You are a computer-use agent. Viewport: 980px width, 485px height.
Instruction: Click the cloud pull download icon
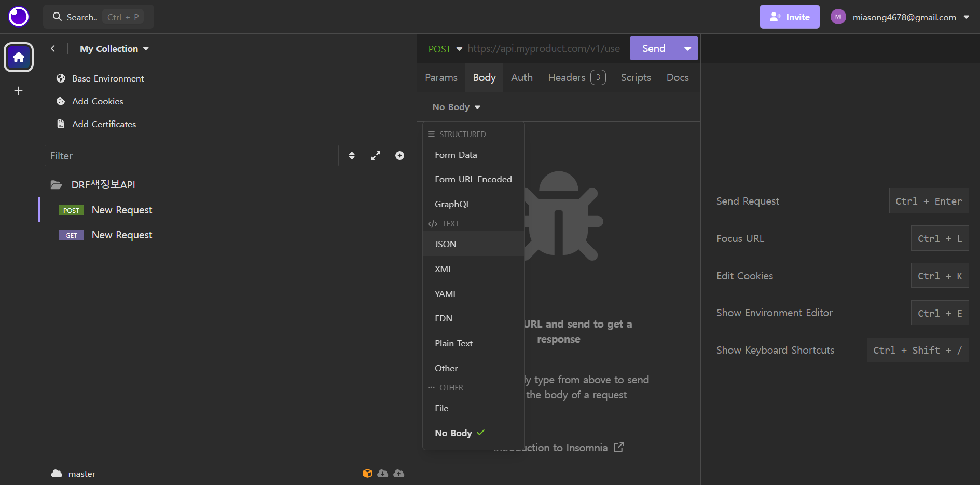pos(383,473)
